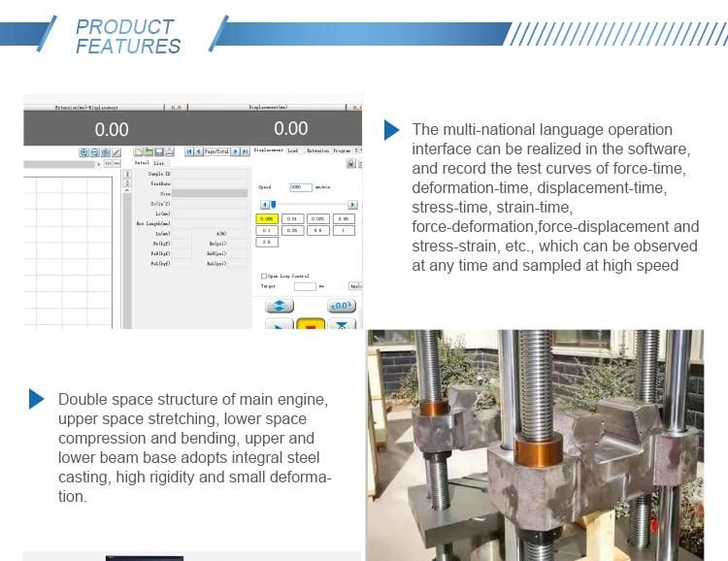
Task: Click the graph horizontal scrollbar
Action: [x=59, y=164]
